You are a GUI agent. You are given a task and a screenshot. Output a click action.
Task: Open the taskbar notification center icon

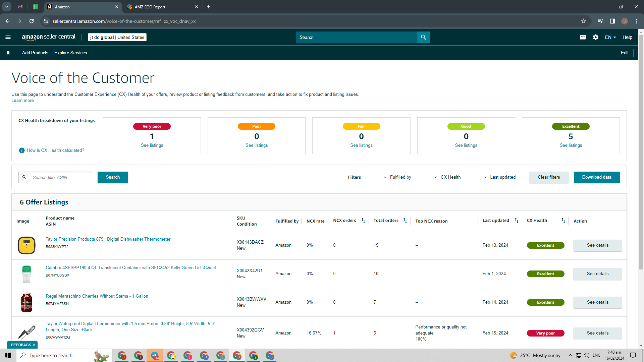(x=633, y=355)
